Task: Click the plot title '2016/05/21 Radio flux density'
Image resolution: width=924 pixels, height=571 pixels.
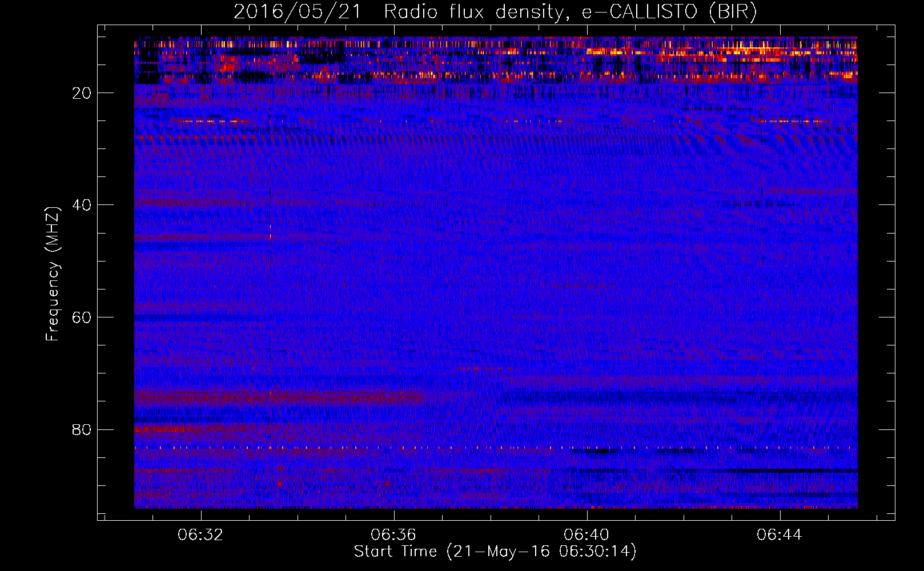Action: (x=495, y=12)
